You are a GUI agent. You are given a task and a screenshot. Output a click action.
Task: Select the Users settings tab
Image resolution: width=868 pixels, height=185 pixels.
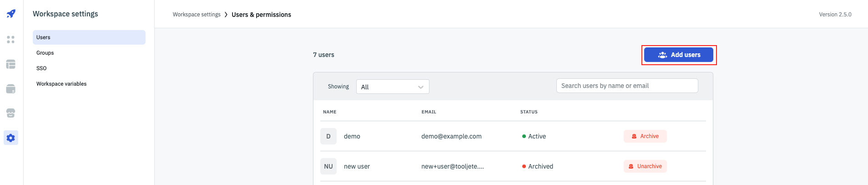pyautogui.click(x=89, y=37)
